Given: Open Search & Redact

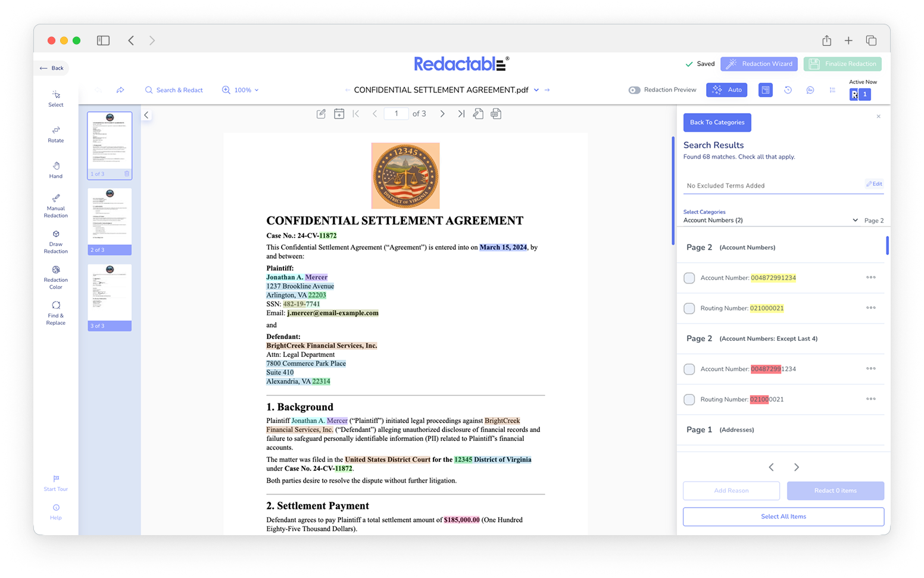Looking at the screenshot, I should [174, 90].
